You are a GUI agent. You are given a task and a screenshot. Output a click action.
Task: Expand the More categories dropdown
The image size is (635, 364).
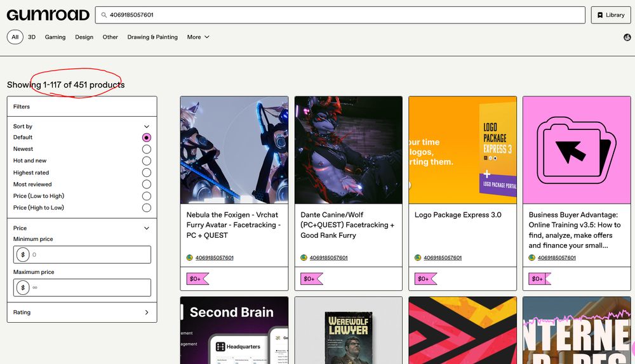pyautogui.click(x=198, y=37)
